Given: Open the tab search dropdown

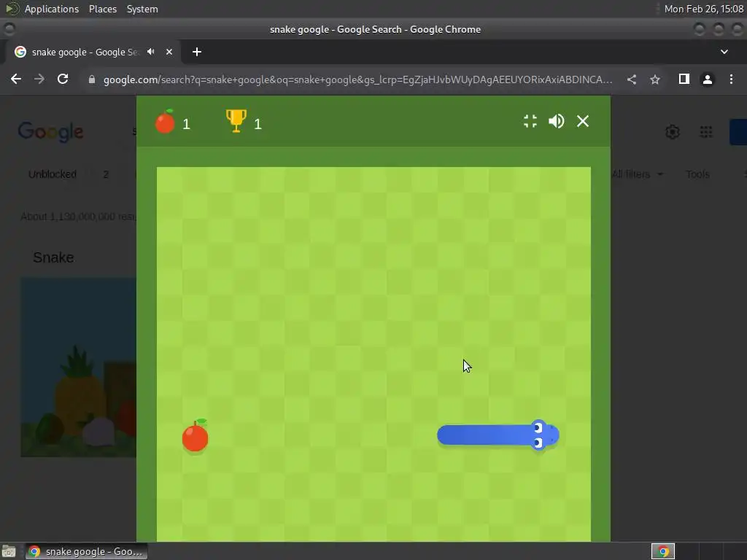Looking at the screenshot, I should tap(724, 52).
